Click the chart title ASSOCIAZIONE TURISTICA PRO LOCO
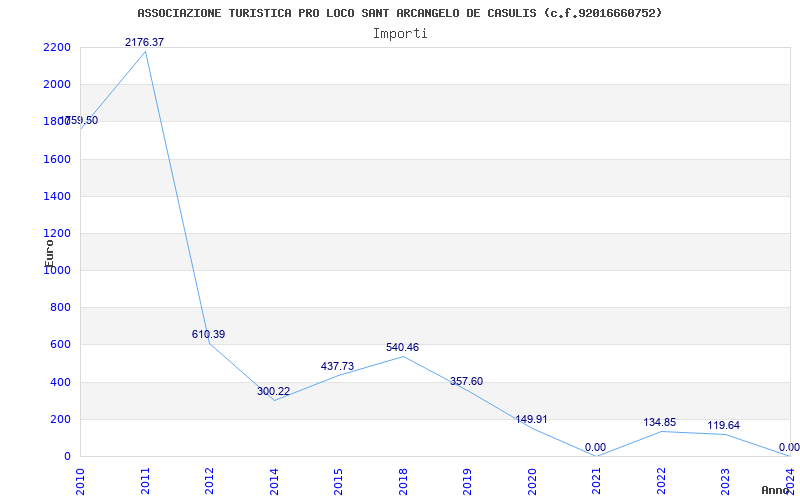This screenshot has width=800, height=500. 399,13
